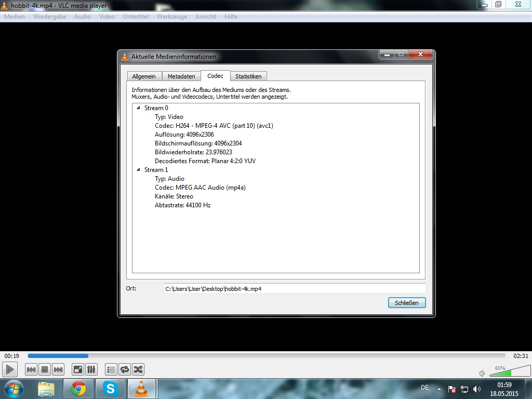Skip to the next media item
532x399 pixels.
pos(58,369)
